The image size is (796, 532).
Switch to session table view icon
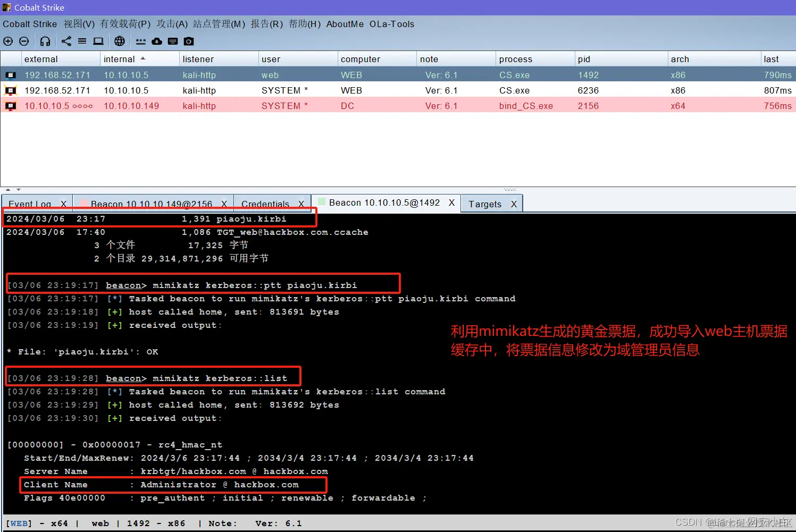(82, 41)
